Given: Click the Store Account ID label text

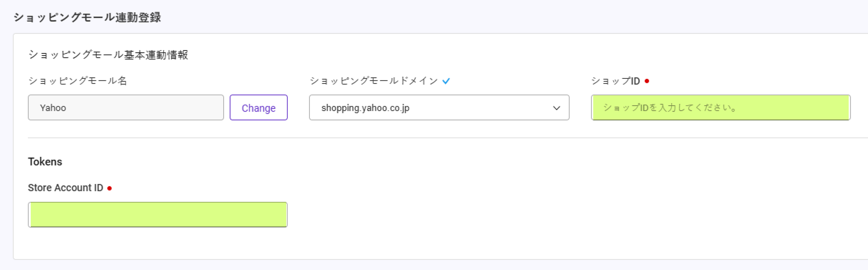Looking at the screenshot, I should pyautogui.click(x=66, y=188).
